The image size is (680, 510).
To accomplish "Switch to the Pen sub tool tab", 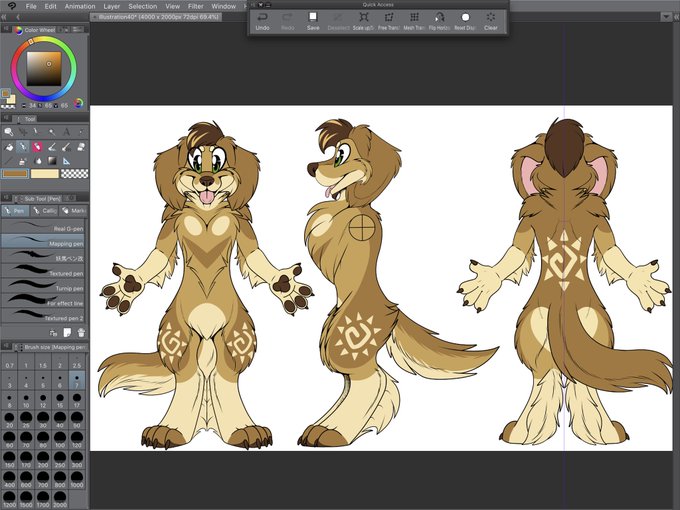I will click(x=15, y=211).
